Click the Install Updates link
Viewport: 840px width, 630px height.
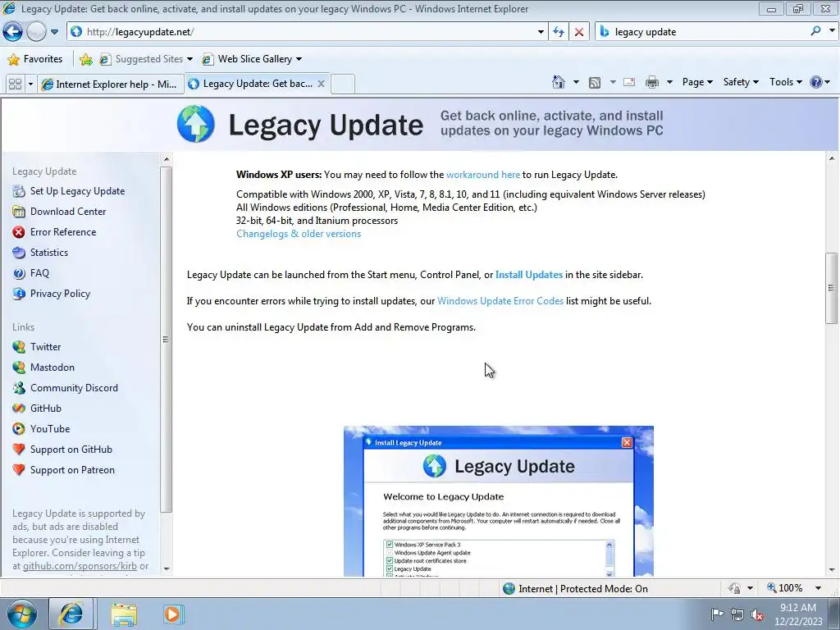pos(529,275)
